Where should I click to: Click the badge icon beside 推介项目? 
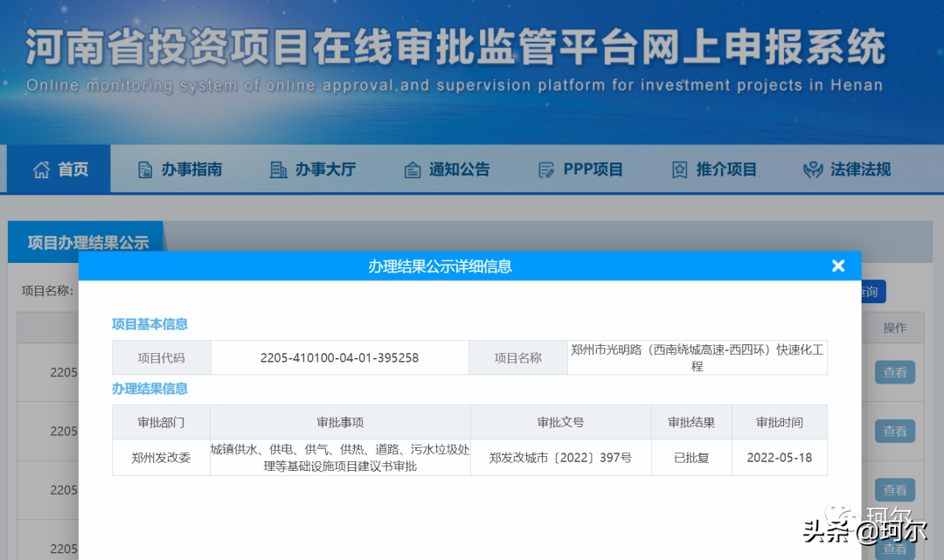tap(679, 170)
